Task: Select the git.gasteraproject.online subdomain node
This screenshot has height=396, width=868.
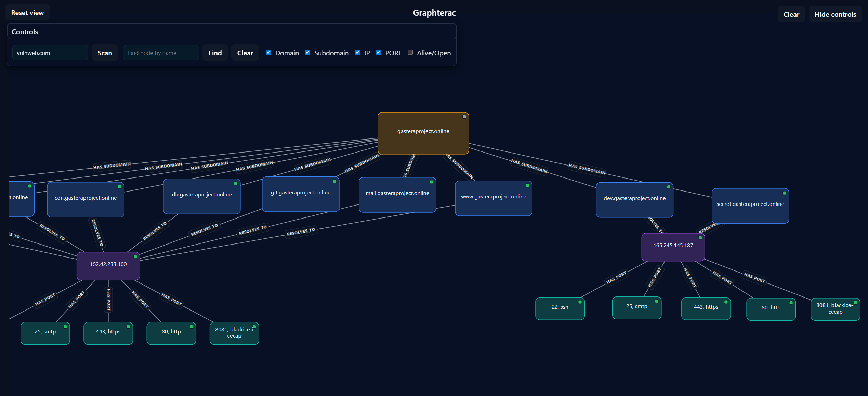Action: [300, 194]
